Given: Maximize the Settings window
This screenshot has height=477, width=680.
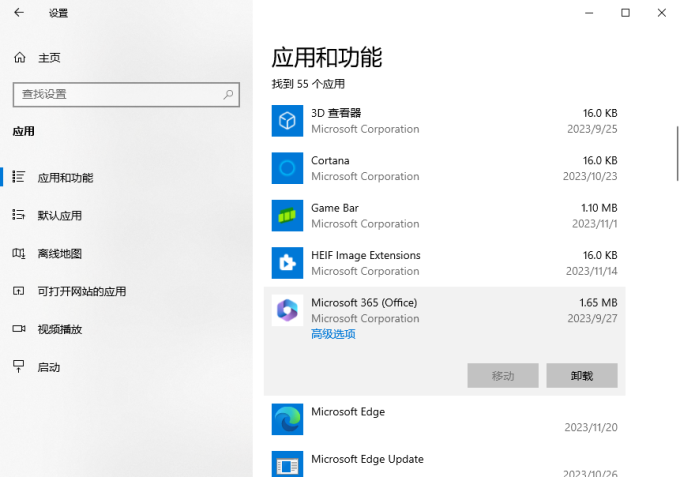Looking at the screenshot, I should coord(625,13).
